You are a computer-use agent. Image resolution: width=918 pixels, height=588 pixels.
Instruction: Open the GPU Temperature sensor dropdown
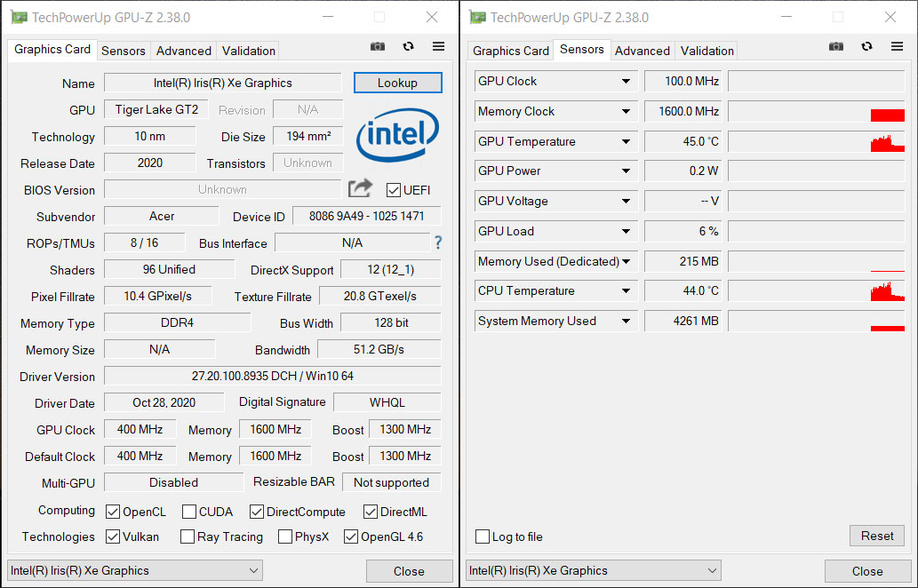click(626, 141)
